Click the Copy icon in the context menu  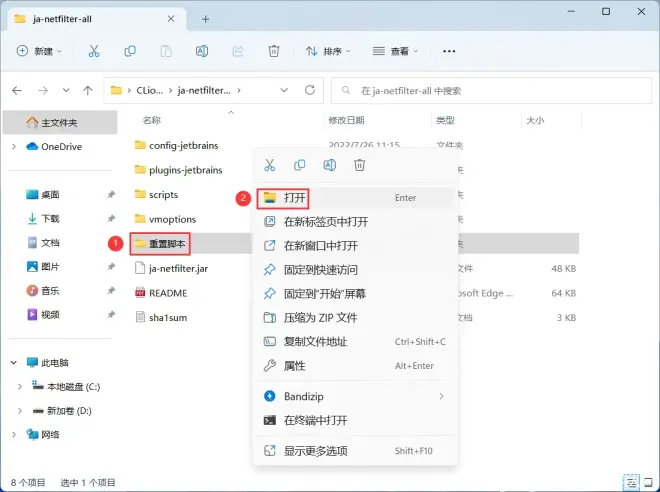pyautogui.click(x=300, y=165)
